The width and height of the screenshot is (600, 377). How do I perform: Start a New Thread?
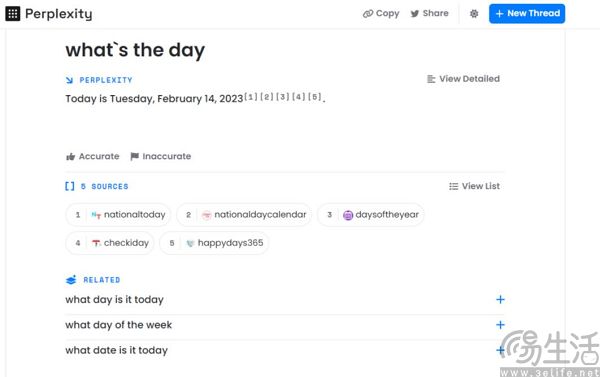point(527,13)
